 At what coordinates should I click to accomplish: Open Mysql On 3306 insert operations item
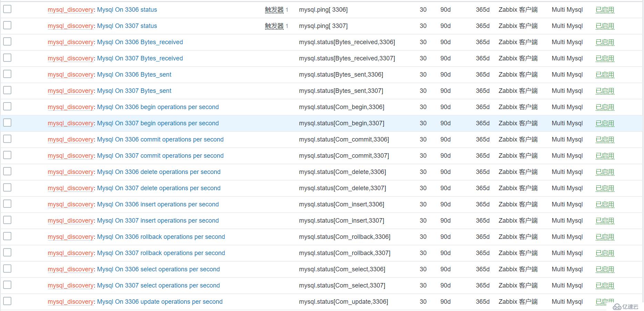click(158, 204)
